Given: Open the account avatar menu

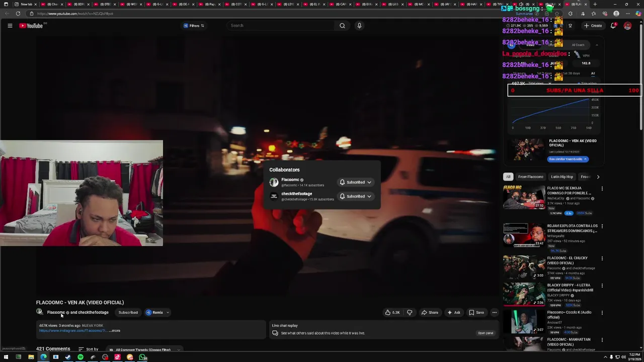Looking at the screenshot, I should click(627, 26).
